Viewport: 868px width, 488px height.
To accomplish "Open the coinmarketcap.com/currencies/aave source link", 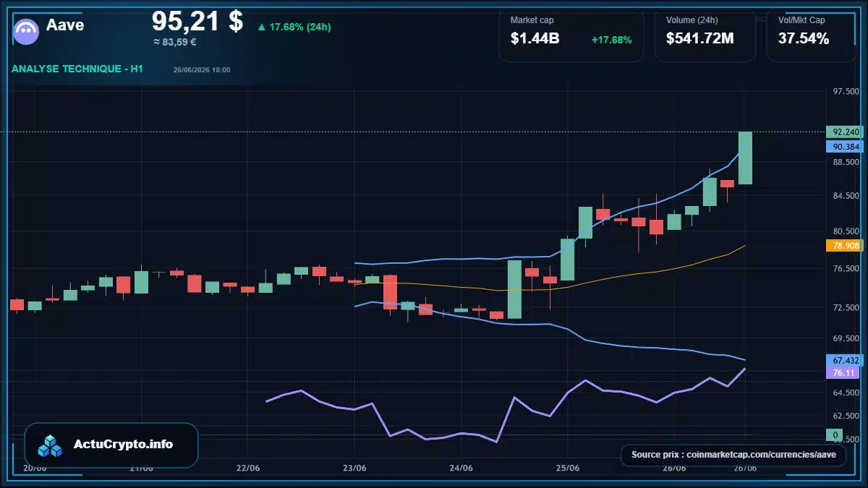I will pos(733,455).
